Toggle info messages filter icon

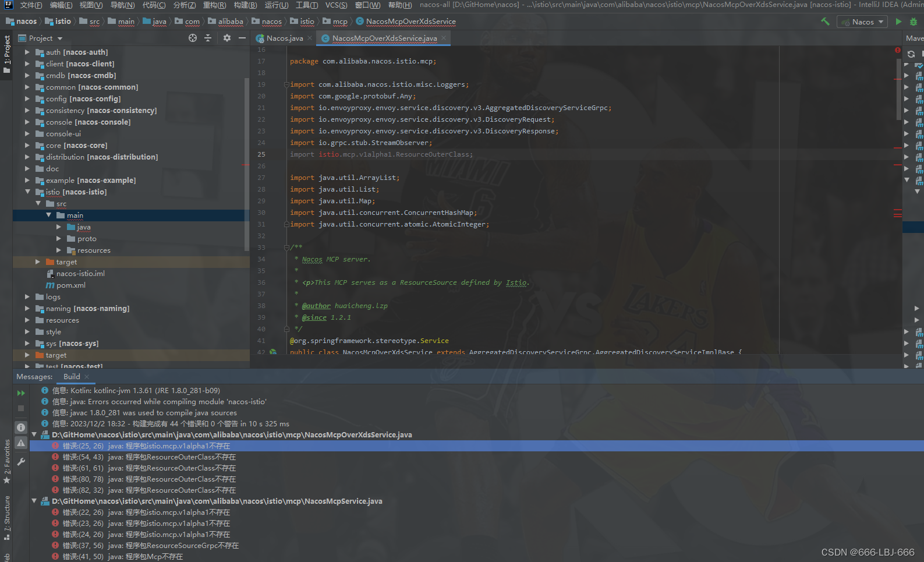[x=21, y=427]
